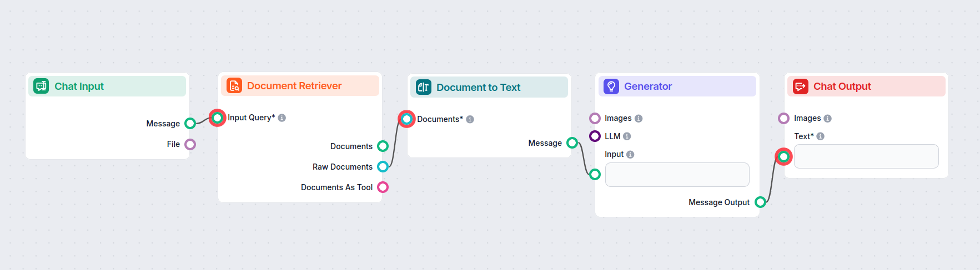The height and width of the screenshot is (270, 980).
Task: Click info icon beside Chat Output Text
Action: [x=821, y=136]
